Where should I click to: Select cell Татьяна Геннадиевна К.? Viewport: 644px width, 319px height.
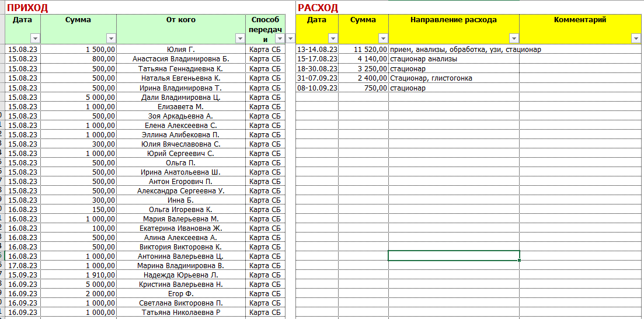point(181,68)
